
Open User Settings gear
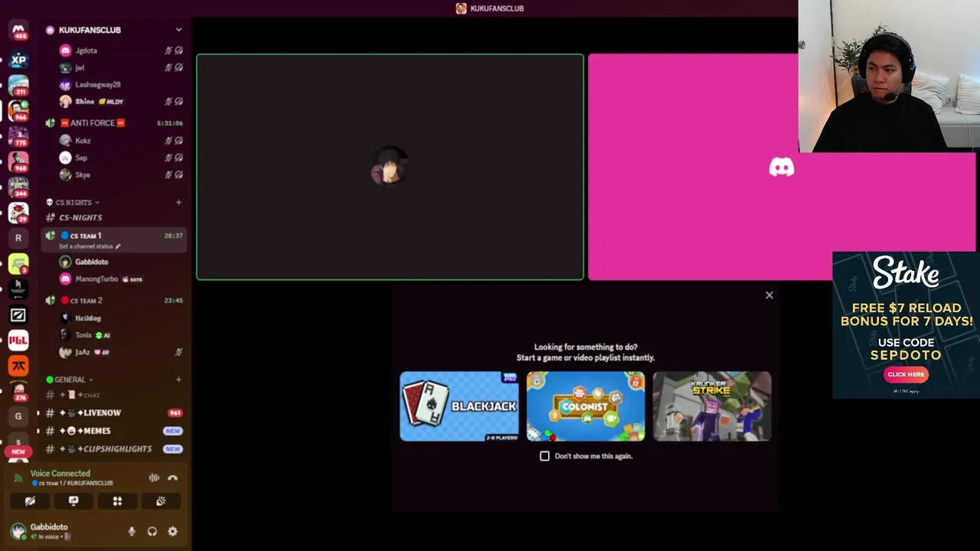click(x=172, y=531)
